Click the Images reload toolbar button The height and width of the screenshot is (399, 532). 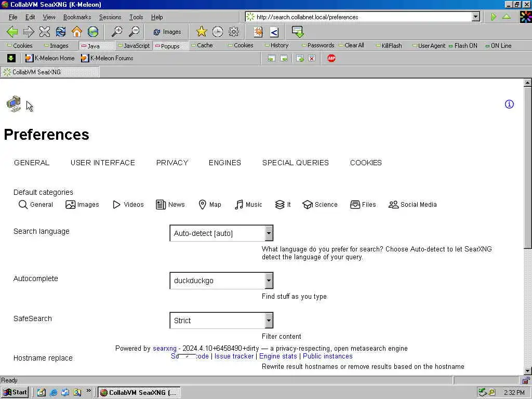click(x=167, y=32)
